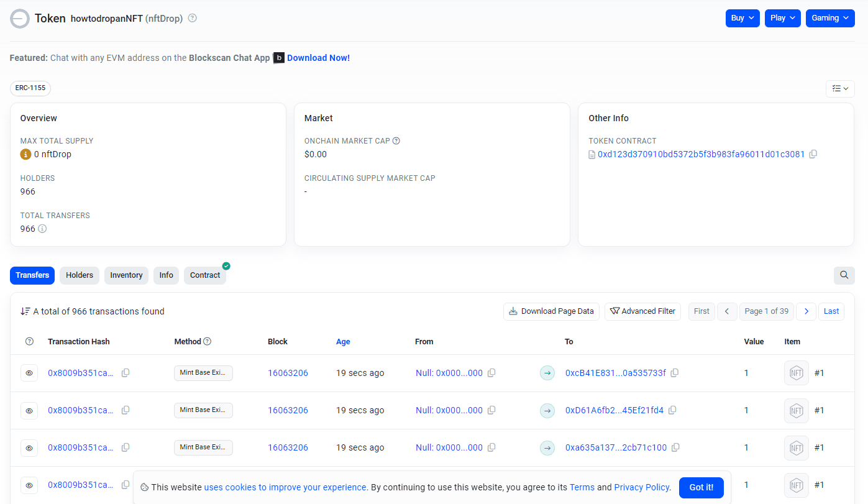868x504 pixels.
Task: Switch to the Holders tab
Action: click(x=80, y=275)
